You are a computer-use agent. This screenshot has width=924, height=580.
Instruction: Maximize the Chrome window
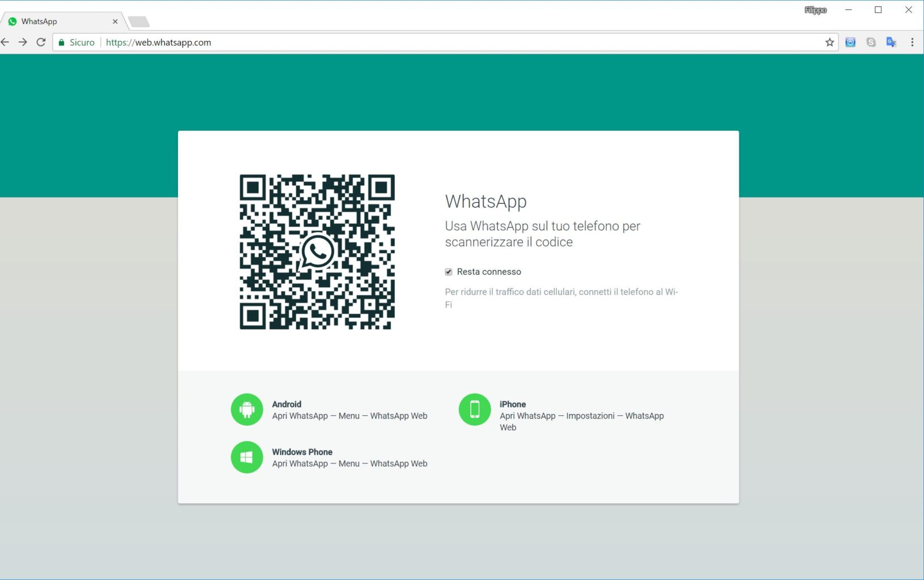coord(878,10)
